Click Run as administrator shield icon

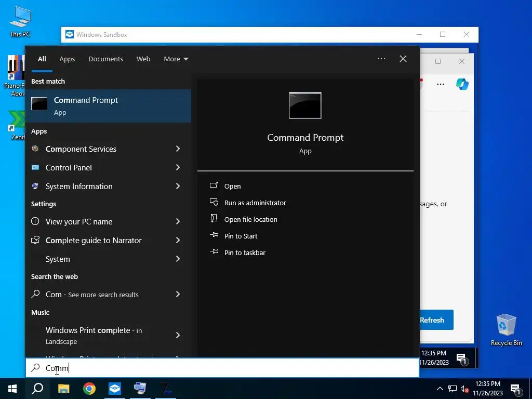tap(214, 202)
